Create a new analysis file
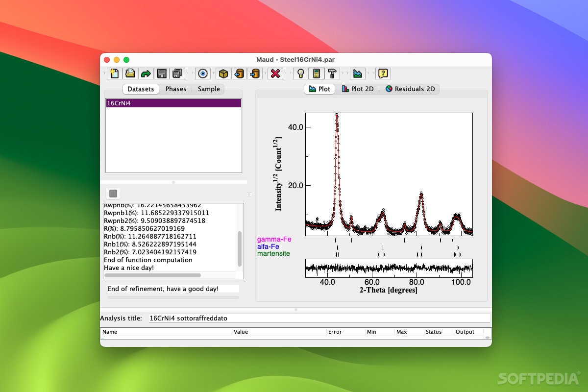The width and height of the screenshot is (588, 392). [115, 73]
